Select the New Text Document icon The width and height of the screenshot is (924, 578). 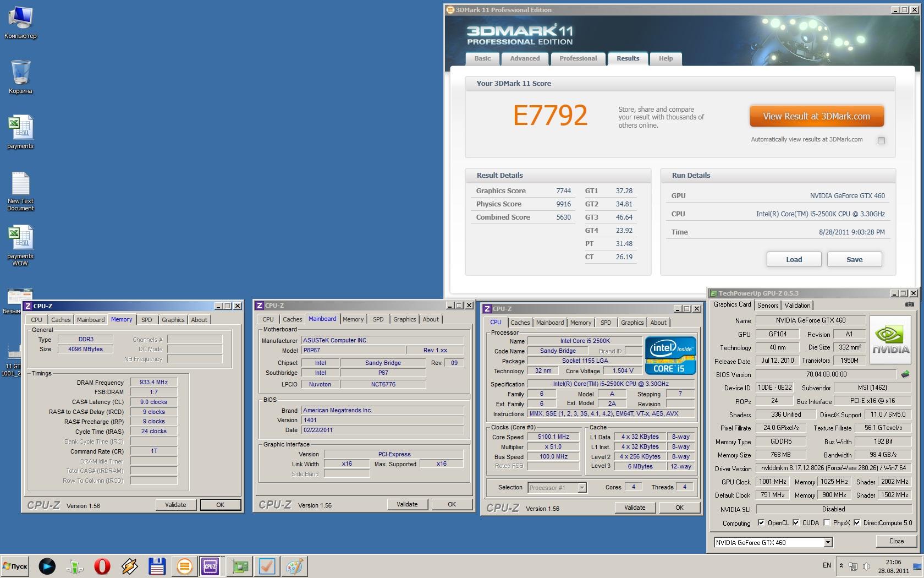point(20,191)
